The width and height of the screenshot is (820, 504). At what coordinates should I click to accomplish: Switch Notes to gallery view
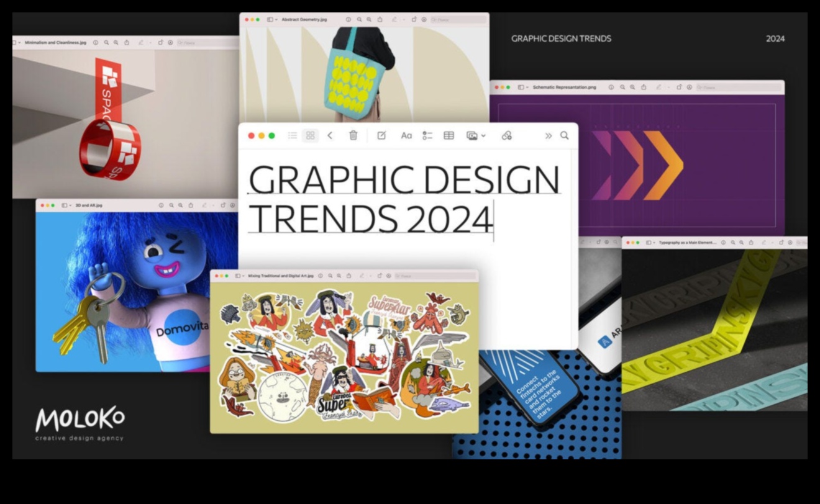click(310, 135)
